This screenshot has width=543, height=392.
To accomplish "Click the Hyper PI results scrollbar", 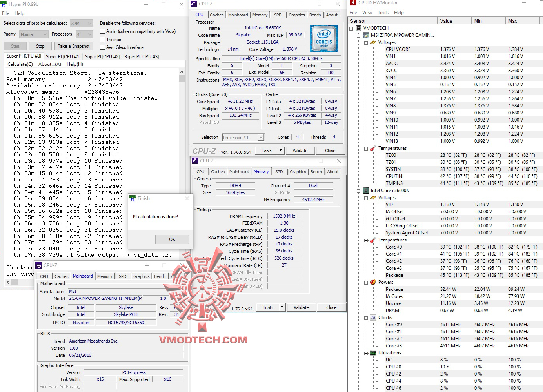I will tap(182, 78).
